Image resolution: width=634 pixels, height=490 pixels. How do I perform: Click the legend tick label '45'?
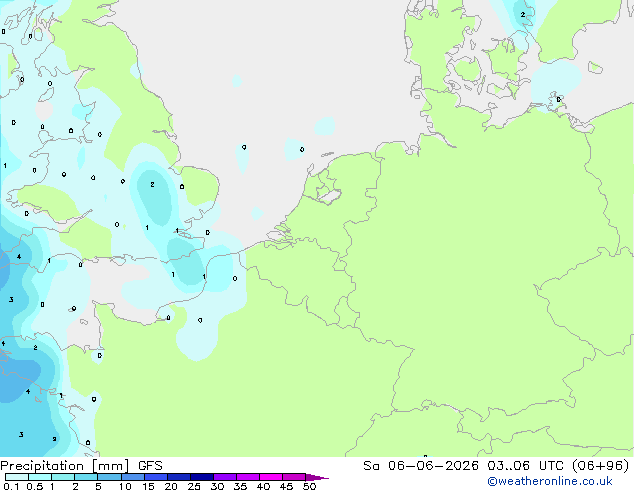click(286, 486)
